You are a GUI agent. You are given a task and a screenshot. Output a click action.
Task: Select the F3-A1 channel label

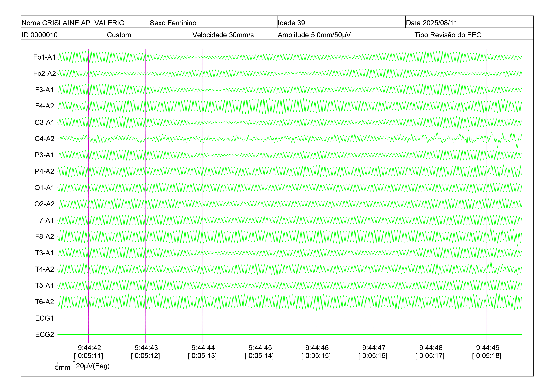(x=44, y=90)
